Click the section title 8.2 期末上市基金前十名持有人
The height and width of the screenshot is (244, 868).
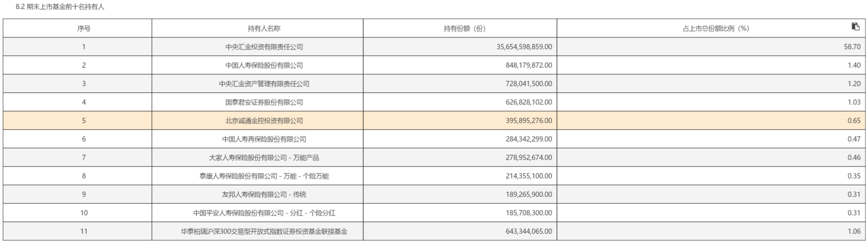point(60,7)
